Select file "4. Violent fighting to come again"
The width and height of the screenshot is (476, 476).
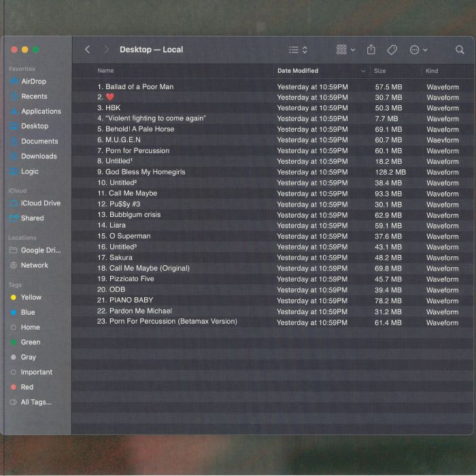(152, 118)
